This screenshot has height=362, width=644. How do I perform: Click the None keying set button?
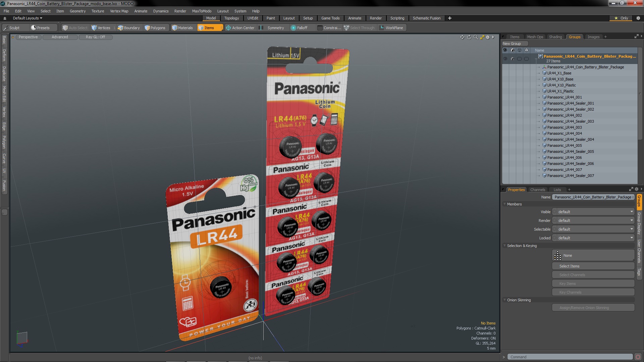point(593,255)
